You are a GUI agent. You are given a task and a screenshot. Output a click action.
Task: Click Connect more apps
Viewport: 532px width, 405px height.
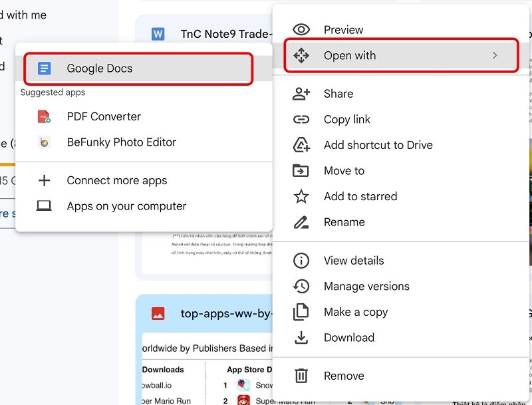coord(116,181)
